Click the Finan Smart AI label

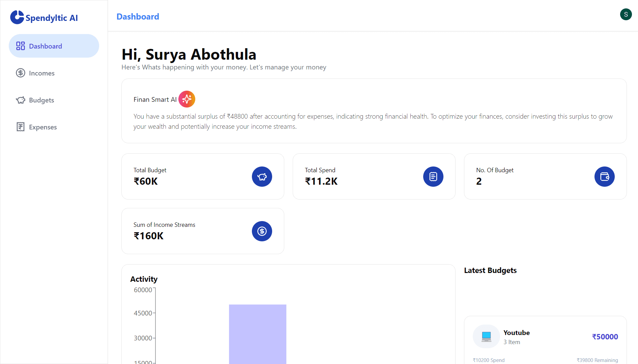[155, 99]
